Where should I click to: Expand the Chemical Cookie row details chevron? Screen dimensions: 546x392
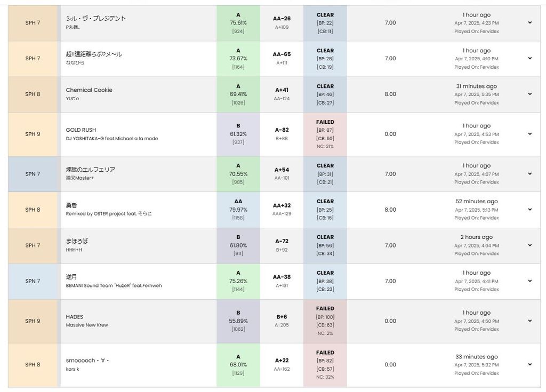pyautogui.click(x=529, y=94)
